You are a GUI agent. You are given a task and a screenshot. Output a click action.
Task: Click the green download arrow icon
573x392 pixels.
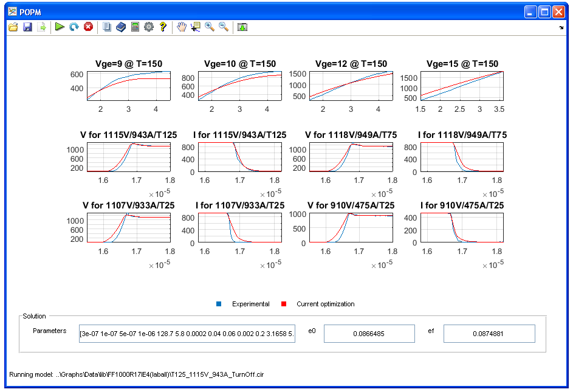[242, 27]
